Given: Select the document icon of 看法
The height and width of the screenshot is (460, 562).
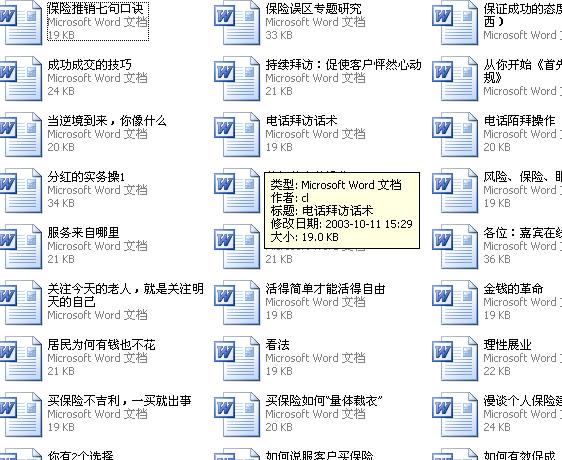Looking at the screenshot, I should pos(237,359).
